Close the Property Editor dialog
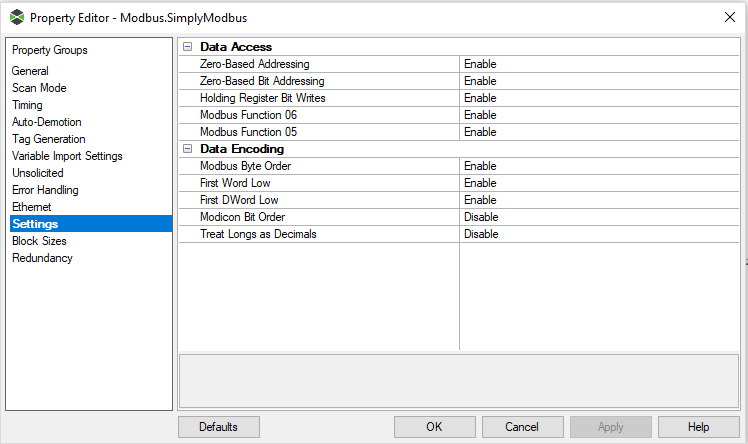748x444 pixels. coord(729,17)
